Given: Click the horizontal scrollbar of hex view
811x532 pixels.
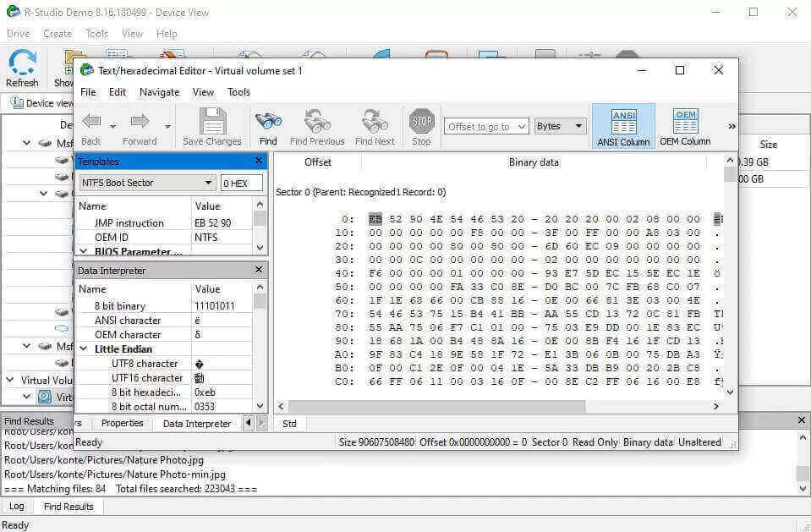Looking at the screenshot, I should click(437, 406).
